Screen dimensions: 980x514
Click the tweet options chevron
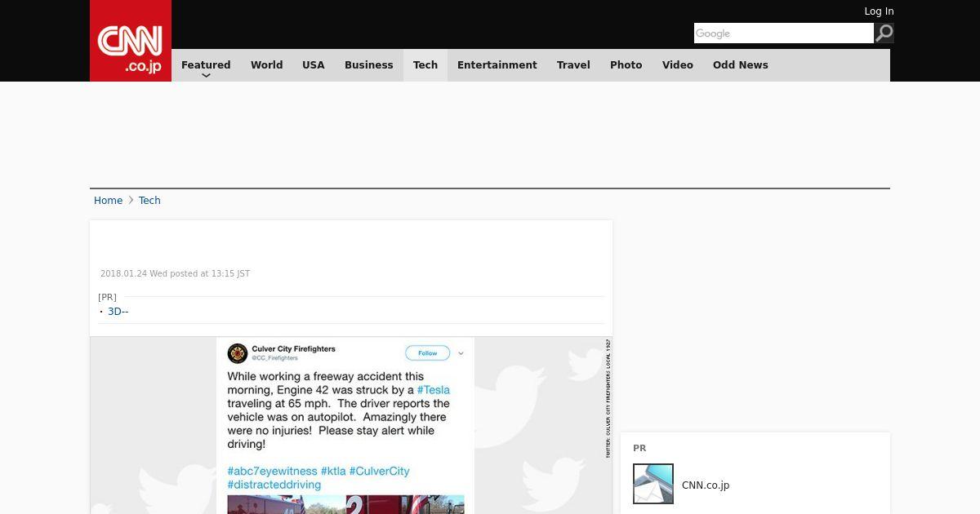click(x=461, y=353)
